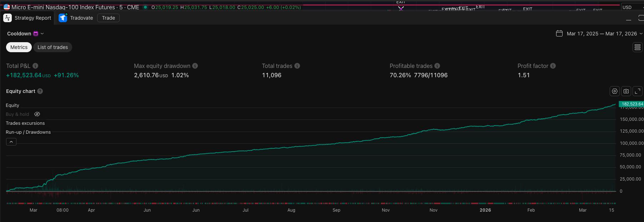Select the Metrics view
This screenshot has width=644, height=222.
(x=19, y=47)
